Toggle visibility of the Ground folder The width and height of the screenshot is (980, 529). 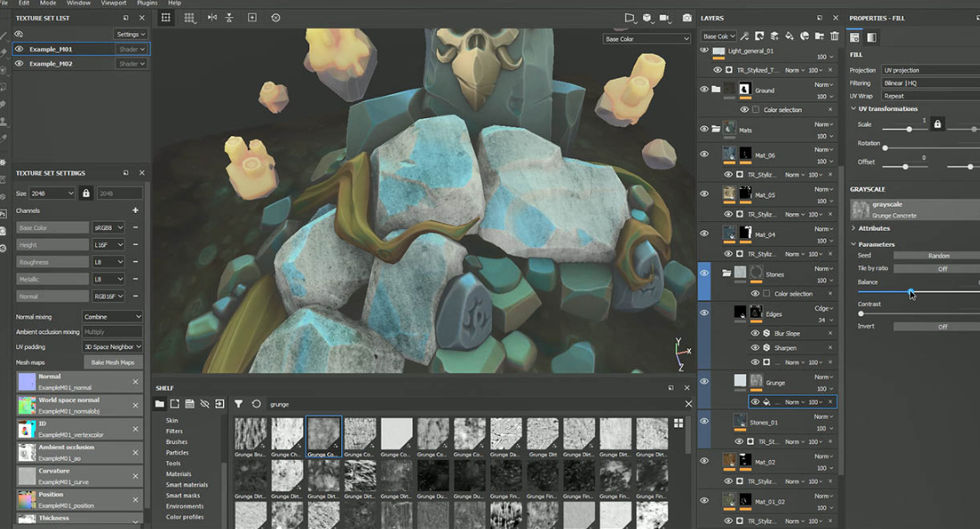pos(704,88)
